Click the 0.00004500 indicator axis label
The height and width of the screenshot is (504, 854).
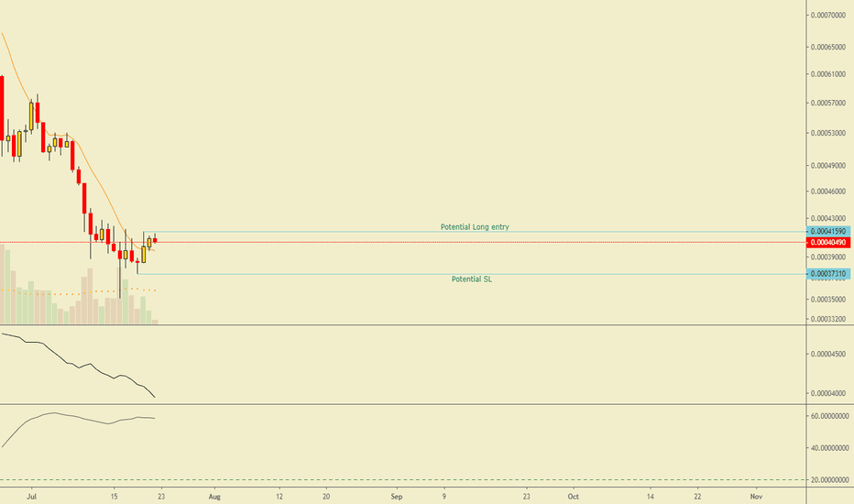827,354
